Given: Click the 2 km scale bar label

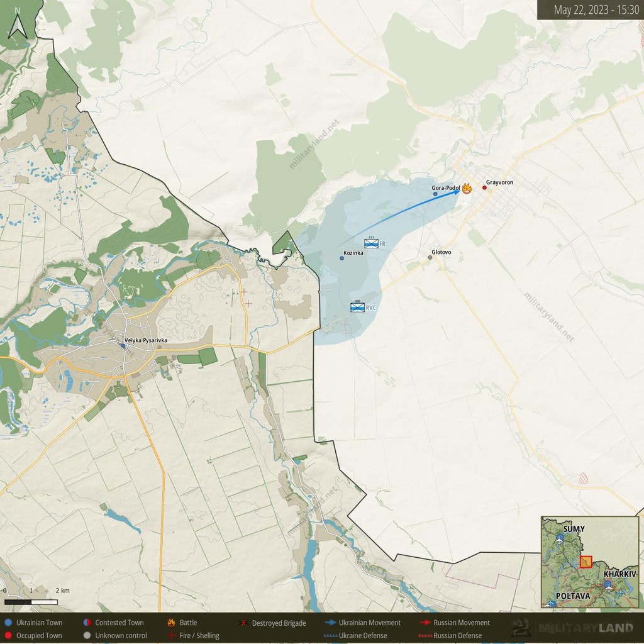Looking at the screenshot, I should pos(62,590).
